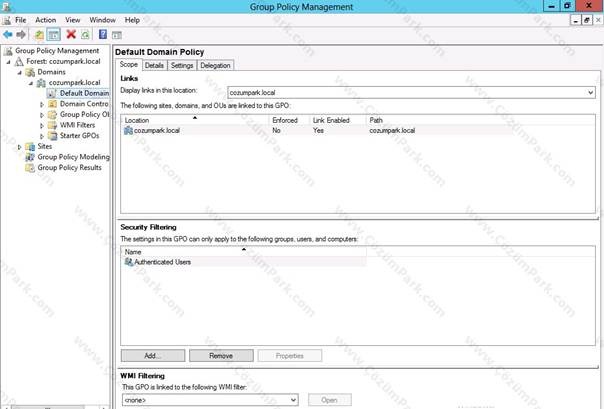Click the Up one level folder icon

pos(39,35)
